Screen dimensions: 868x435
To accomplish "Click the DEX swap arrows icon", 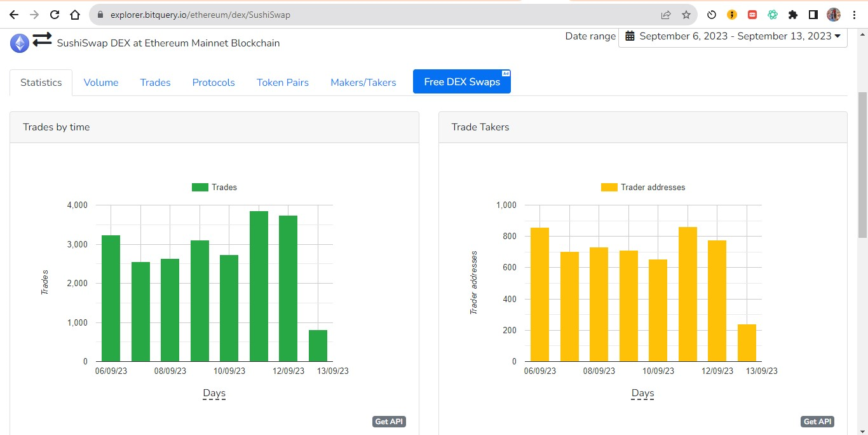I will 42,39.
